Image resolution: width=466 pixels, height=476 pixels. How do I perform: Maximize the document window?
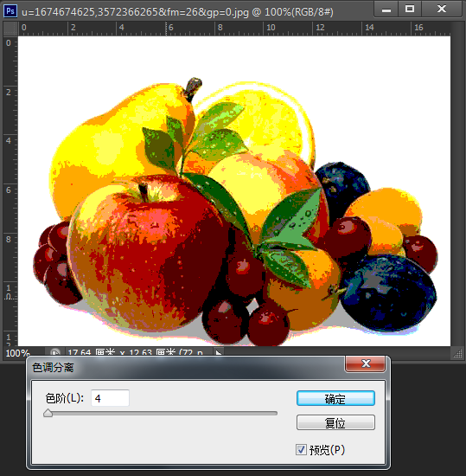410,10
